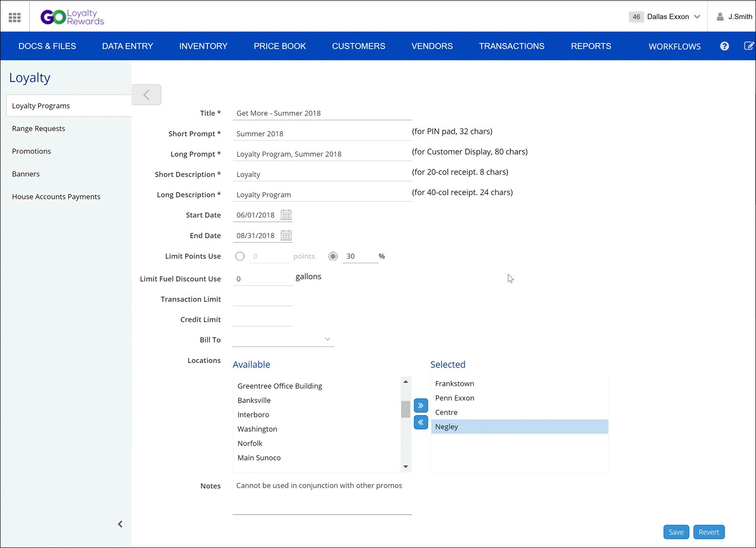The image size is (756, 548).
Task: Click the Transaction Limit input field
Action: coord(262,299)
